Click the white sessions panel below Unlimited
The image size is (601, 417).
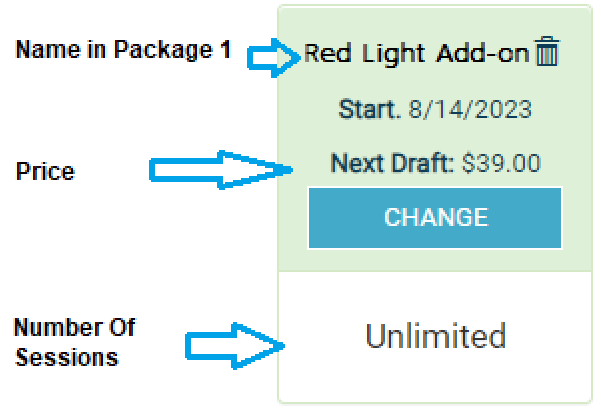(x=435, y=379)
